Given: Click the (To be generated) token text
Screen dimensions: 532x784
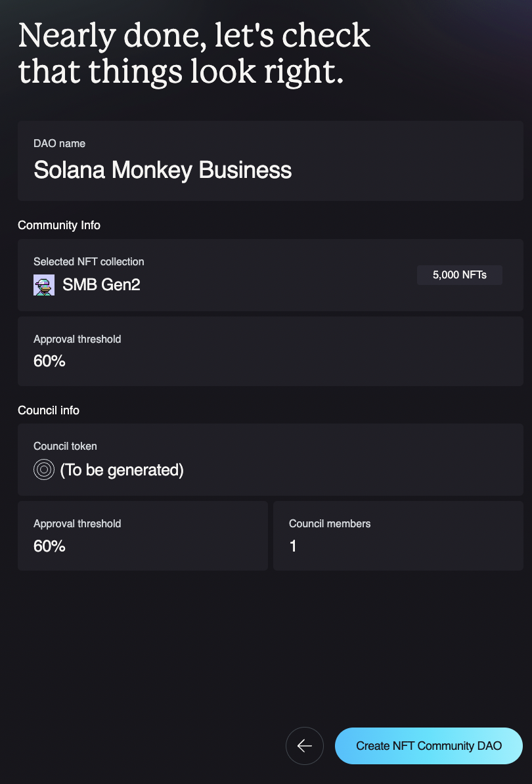Looking at the screenshot, I should (122, 470).
